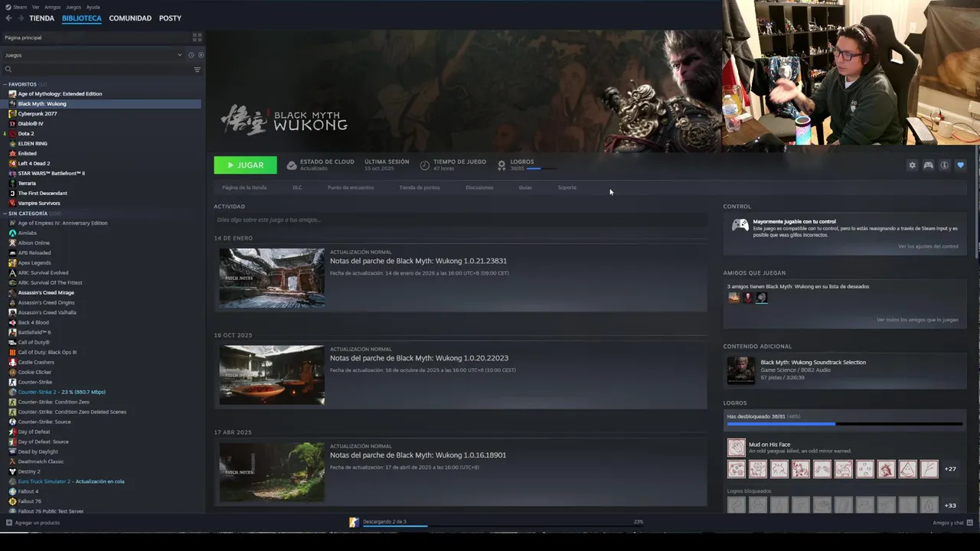
Task: Select Vampire Survivors game icon
Action: (x=12, y=204)
